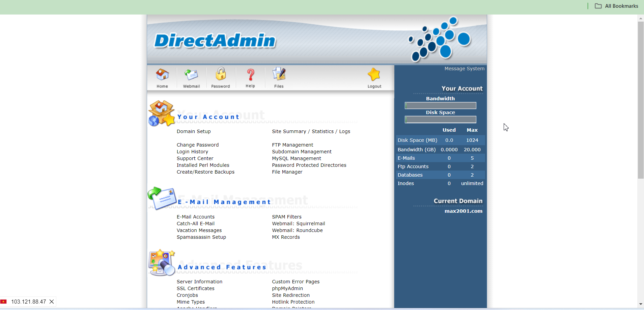Image resolution: width=644 pixels, height=310 pixels.
Task: Open Domain Setup
Action: 194,131
